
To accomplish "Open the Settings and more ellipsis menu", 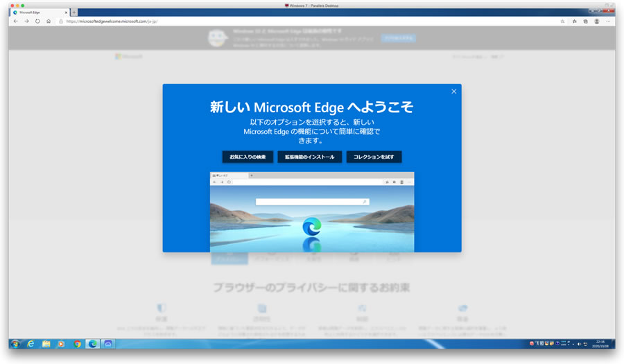I will tap(608, 21).
